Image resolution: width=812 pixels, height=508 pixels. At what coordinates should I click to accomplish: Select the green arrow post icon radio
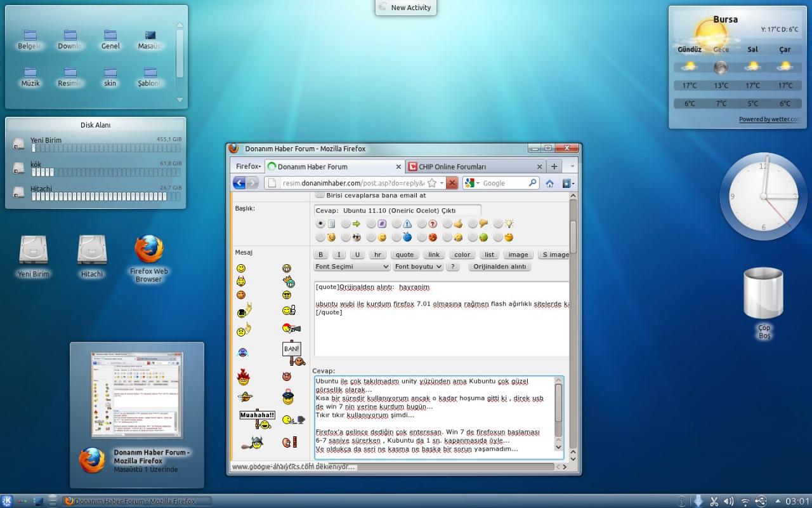[346, 224]
